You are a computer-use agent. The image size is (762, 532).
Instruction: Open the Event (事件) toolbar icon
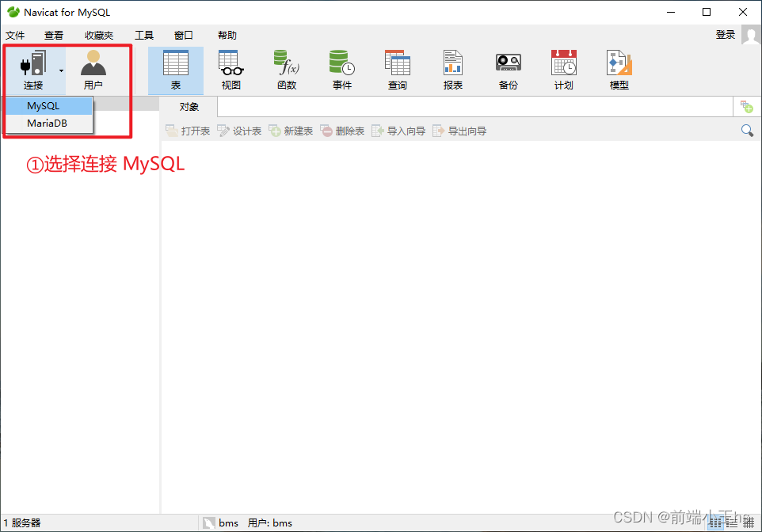342,70
